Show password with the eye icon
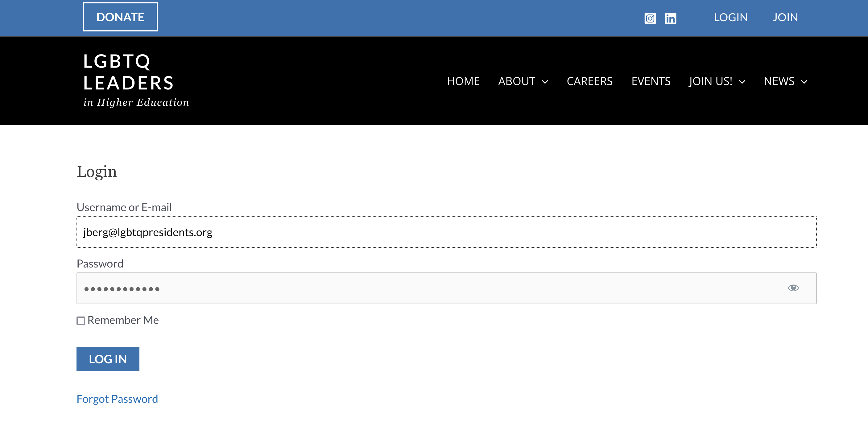 point(793,288)
